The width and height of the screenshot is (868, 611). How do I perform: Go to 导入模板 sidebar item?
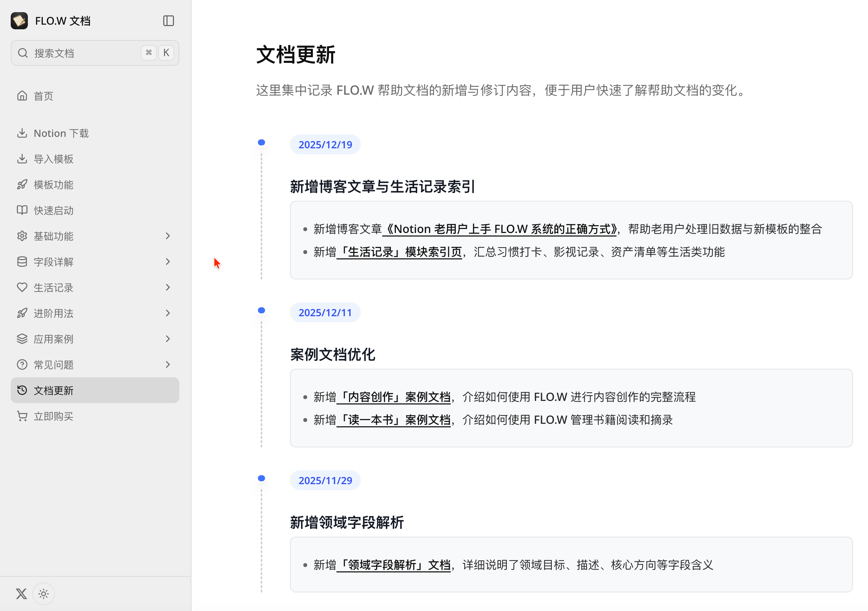pos(53,159)
